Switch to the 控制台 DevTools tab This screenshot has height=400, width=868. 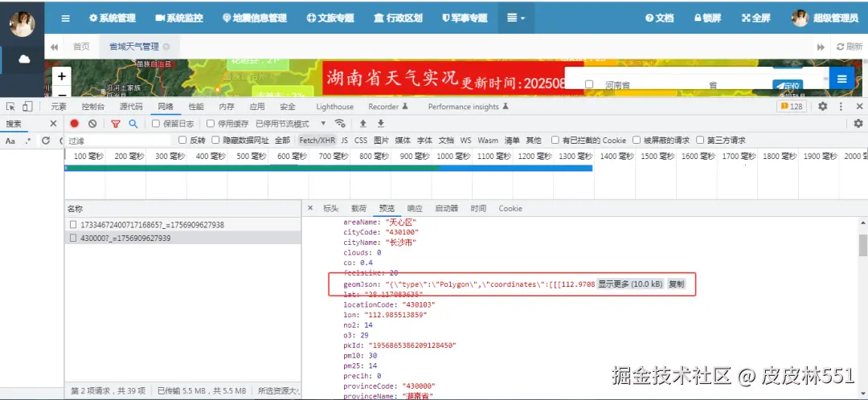[x=93, y=107]
